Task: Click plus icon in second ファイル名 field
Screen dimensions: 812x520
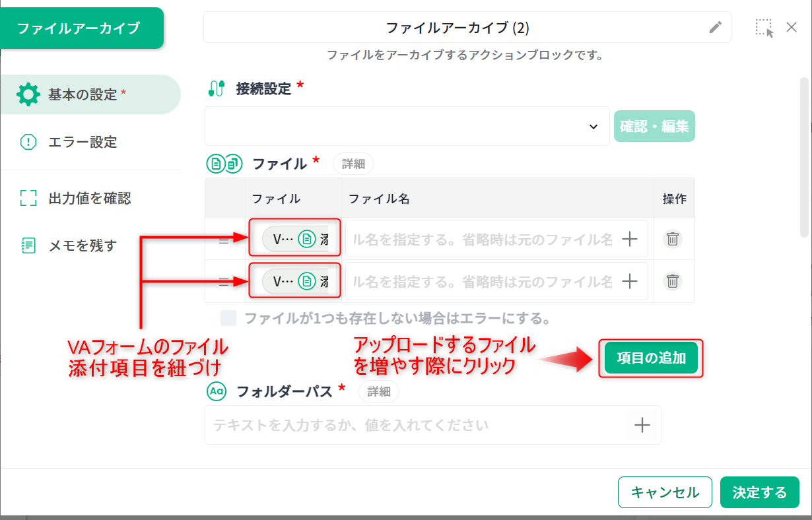Action: click(x=630, y=281)
